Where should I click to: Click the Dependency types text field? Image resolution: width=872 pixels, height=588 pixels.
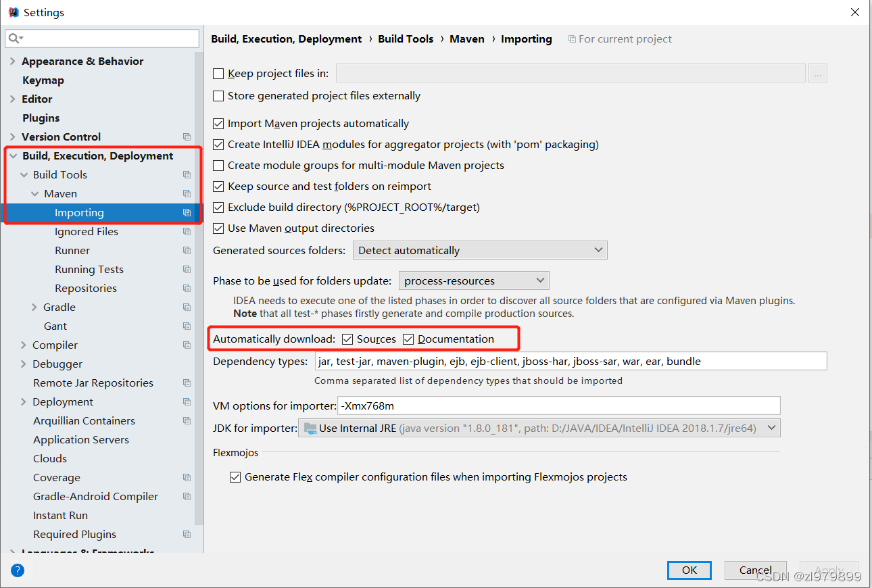(571, 362)
